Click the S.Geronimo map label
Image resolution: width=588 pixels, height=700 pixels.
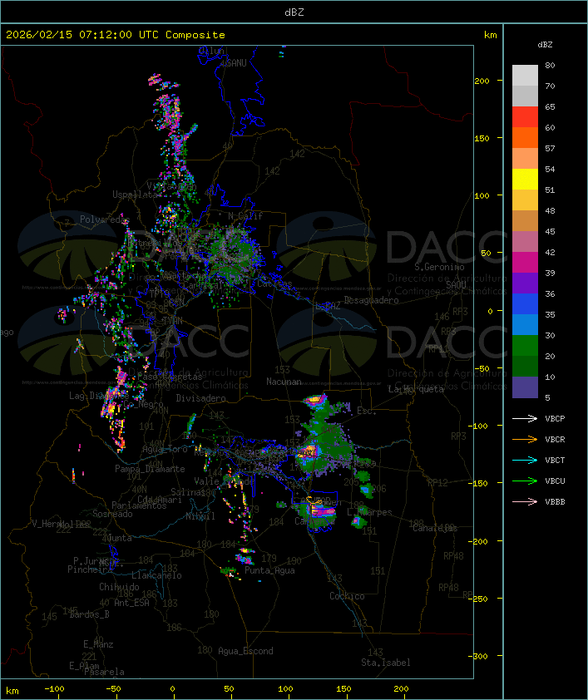pos(439,267)
